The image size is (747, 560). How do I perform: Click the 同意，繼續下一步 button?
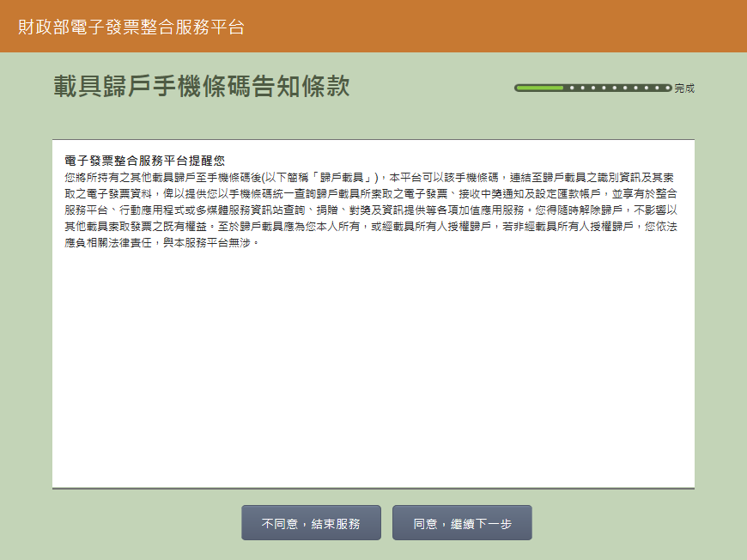[x=462, y=523]
